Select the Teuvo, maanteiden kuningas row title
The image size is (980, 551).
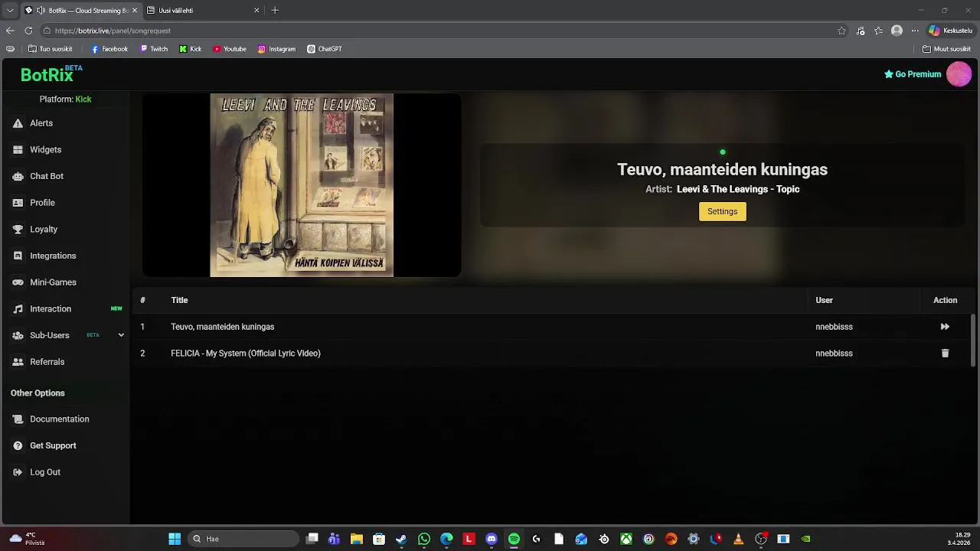222,327
